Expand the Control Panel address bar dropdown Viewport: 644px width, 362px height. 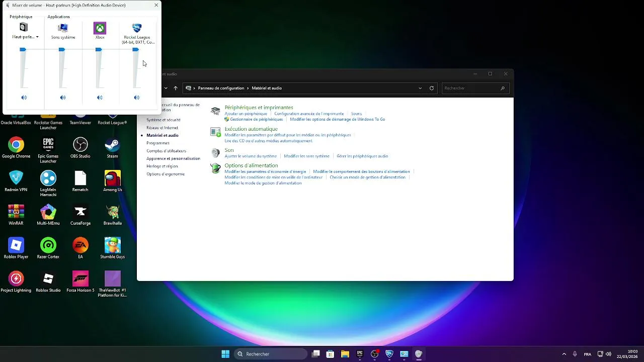[x=420, y=88]
